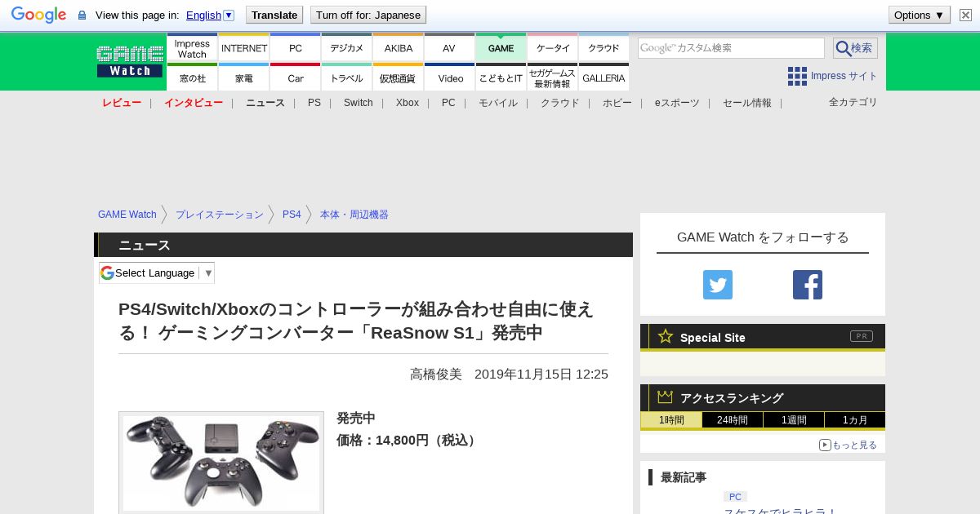Select the 1週間 ranking tab

point(794,420)
